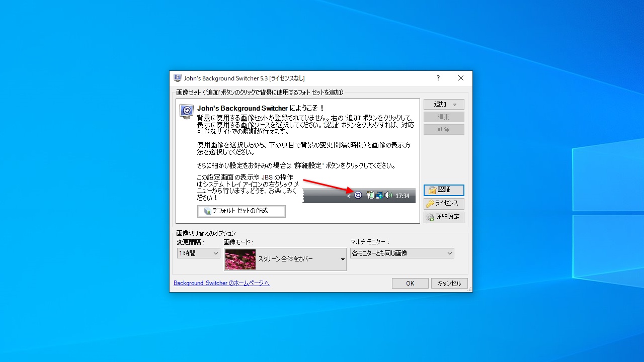Click the ? help button in title bar

438,78
